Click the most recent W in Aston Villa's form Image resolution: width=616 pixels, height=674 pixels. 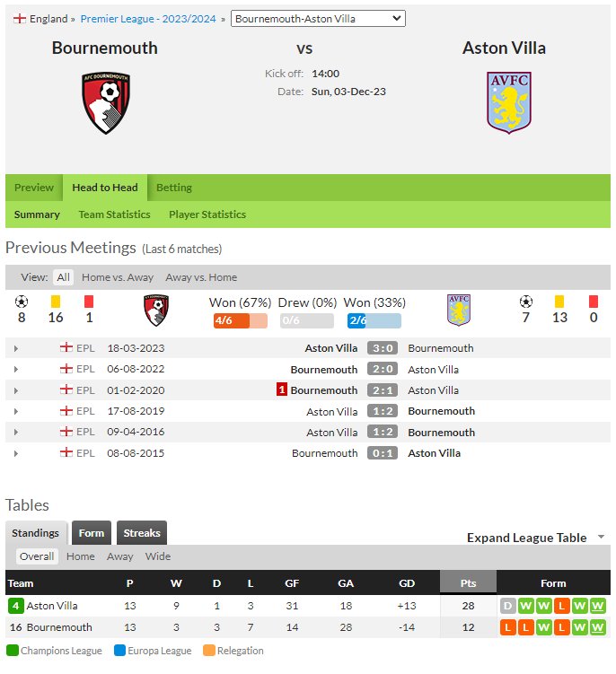pyautogui.click(x=597, y=605)
